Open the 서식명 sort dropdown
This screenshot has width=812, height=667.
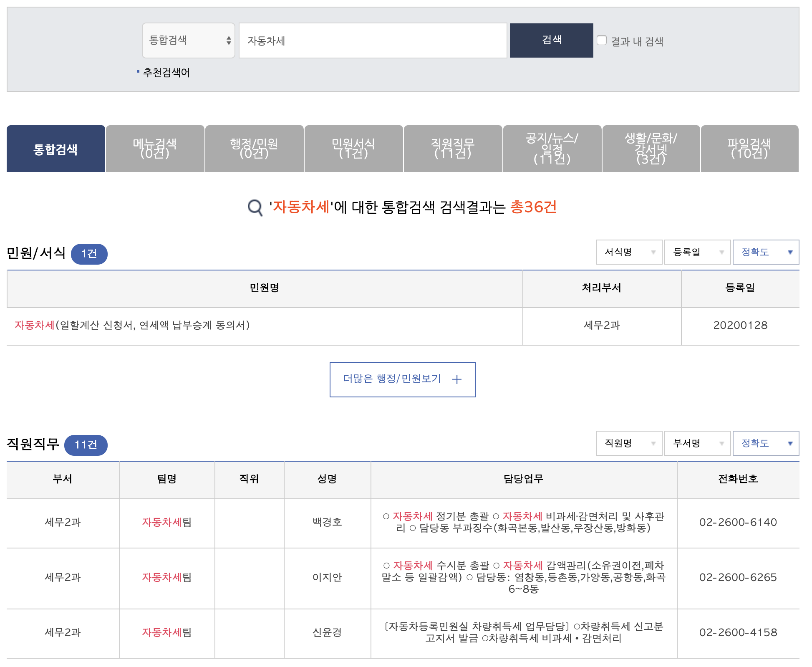629,252
